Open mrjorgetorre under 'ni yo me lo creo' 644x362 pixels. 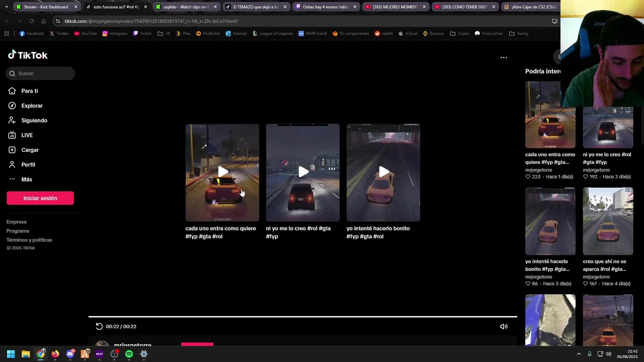click(x=596, y=170)
